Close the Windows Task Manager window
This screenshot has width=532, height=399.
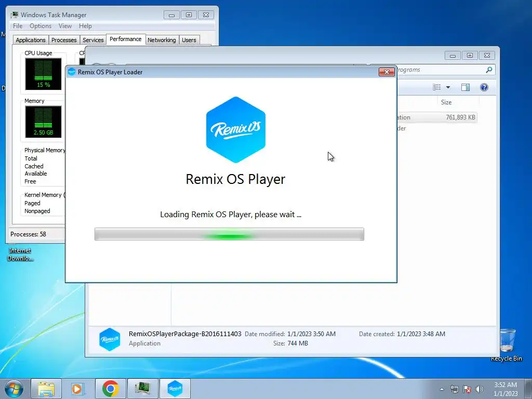click(x=206, y=15)
